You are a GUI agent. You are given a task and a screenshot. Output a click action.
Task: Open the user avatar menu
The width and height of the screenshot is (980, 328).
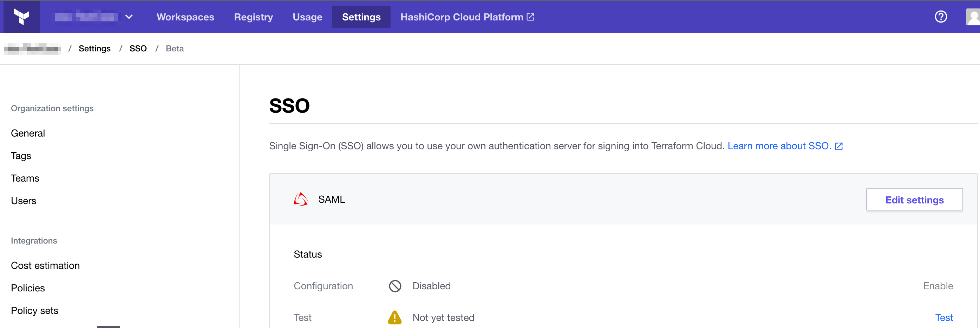point(973,17)
